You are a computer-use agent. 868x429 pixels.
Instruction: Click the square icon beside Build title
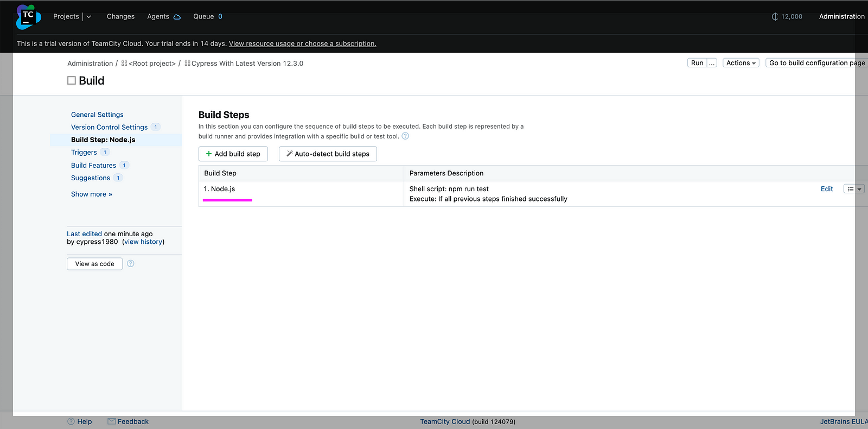[72, 80]
